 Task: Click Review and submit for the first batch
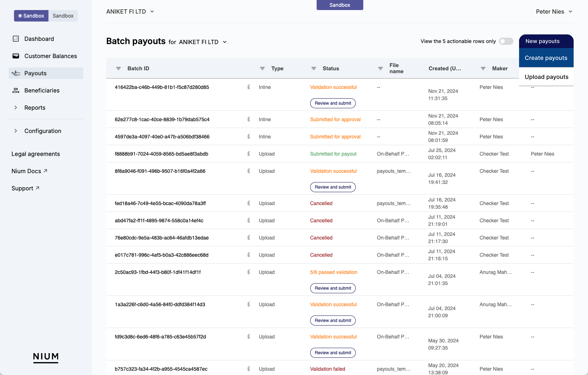(x=332, y=103)
